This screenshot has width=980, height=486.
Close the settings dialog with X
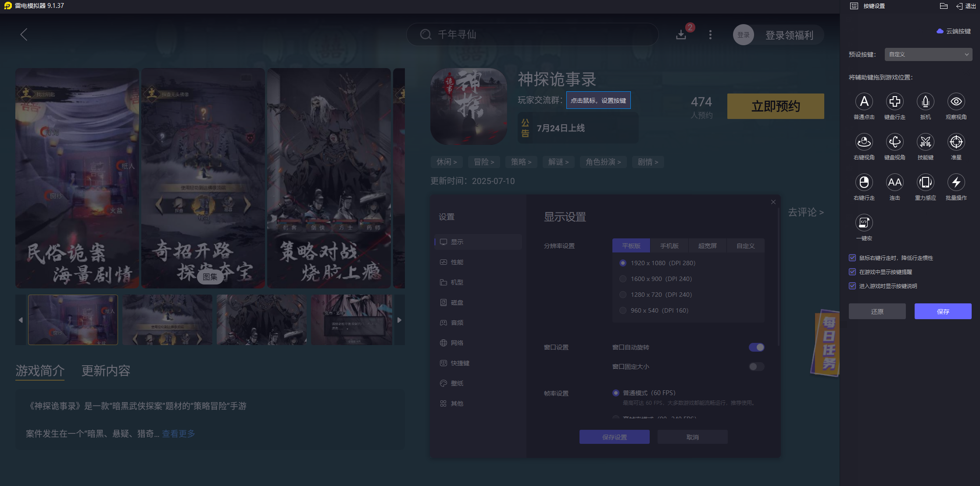click(x=773, y=202)
